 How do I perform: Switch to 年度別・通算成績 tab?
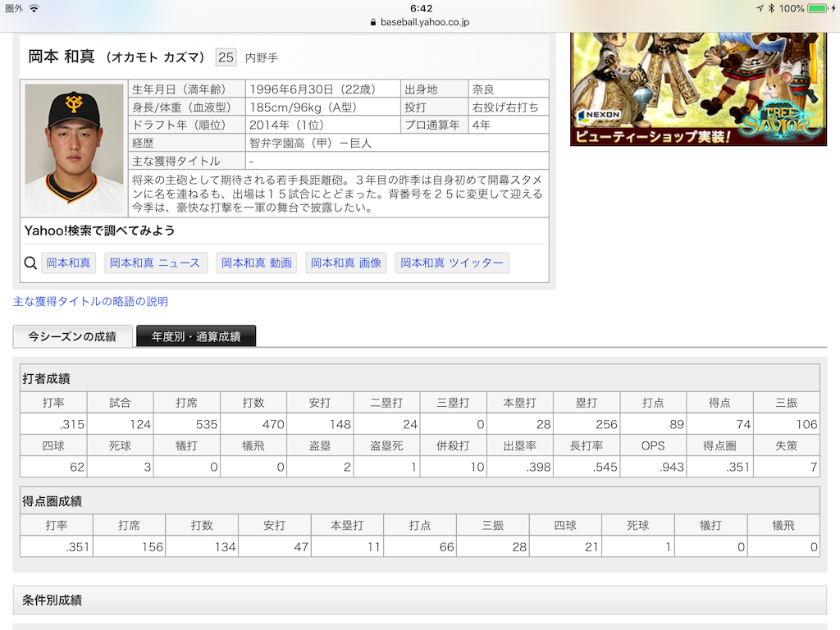coord(196,336)
